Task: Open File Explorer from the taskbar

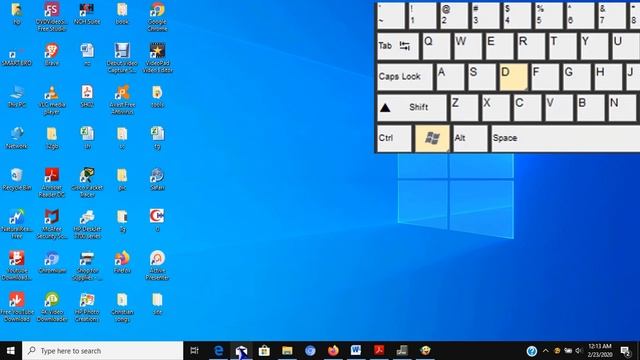Action: coord(287,351)
